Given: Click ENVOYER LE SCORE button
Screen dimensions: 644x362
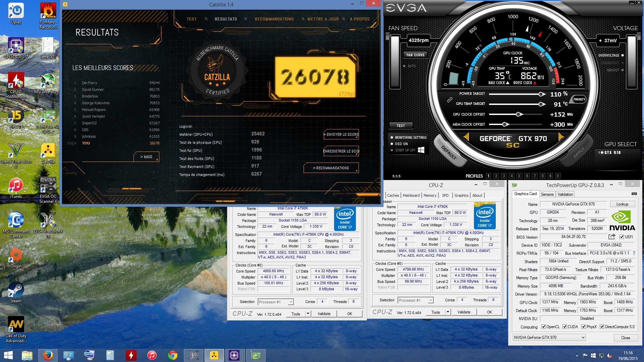Looking at the screenshot, I should coord(341,134).
